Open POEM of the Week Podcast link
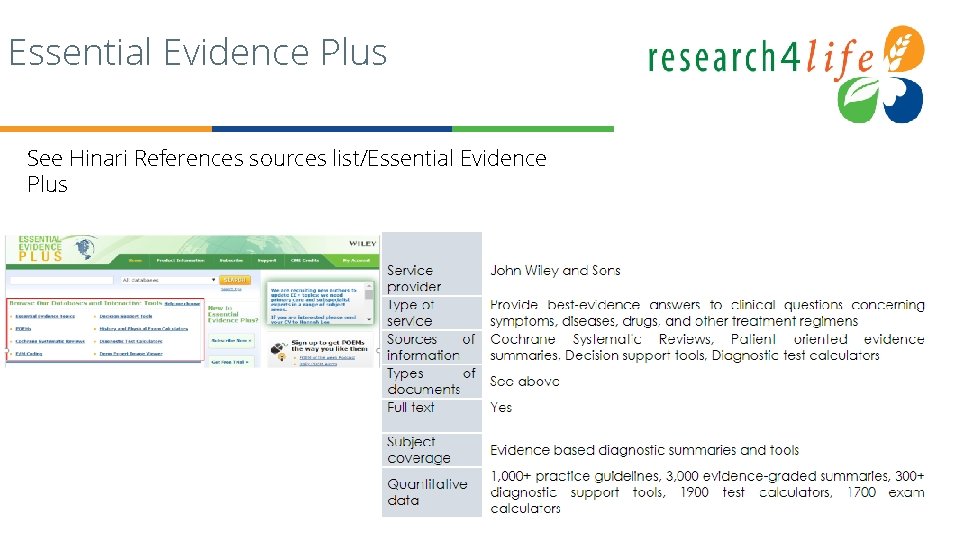The width and height of the screenshot is (960, 540). pyautogui.click(x=327, y=358)
